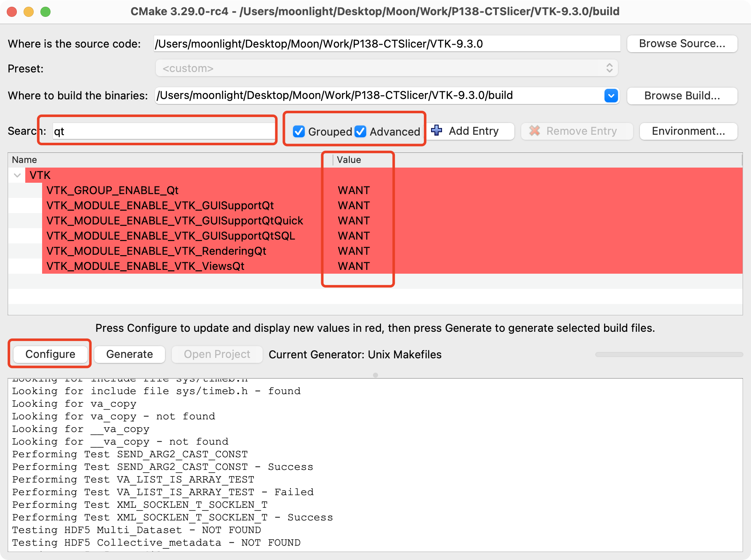Click the Name column header
Image resolution: width=751 pixels, height=560 pixels.
168,160
